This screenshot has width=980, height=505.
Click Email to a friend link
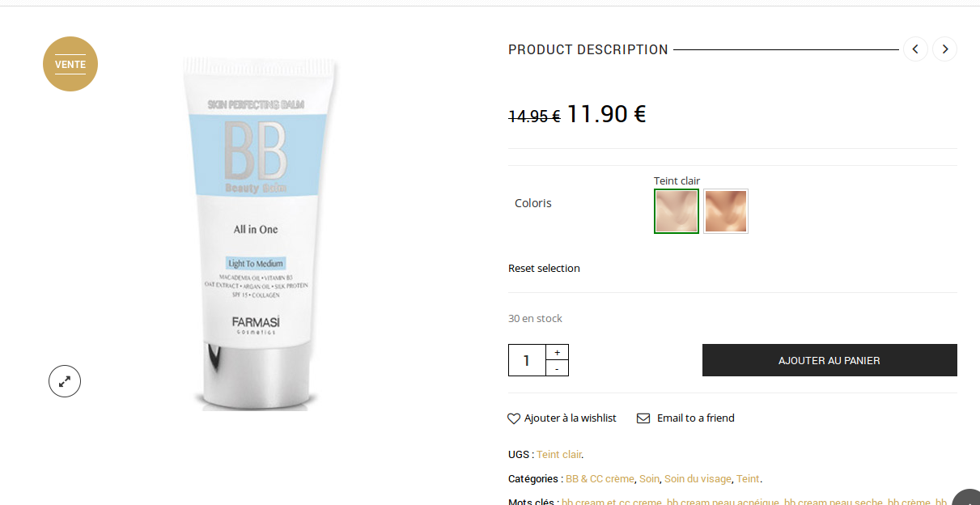pos(696,418)
